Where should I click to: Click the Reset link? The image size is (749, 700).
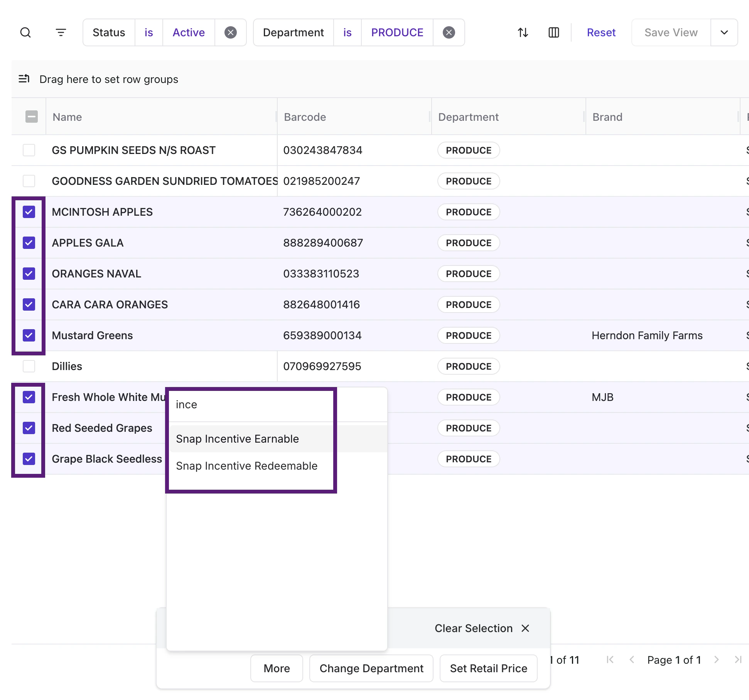[601, 32]
